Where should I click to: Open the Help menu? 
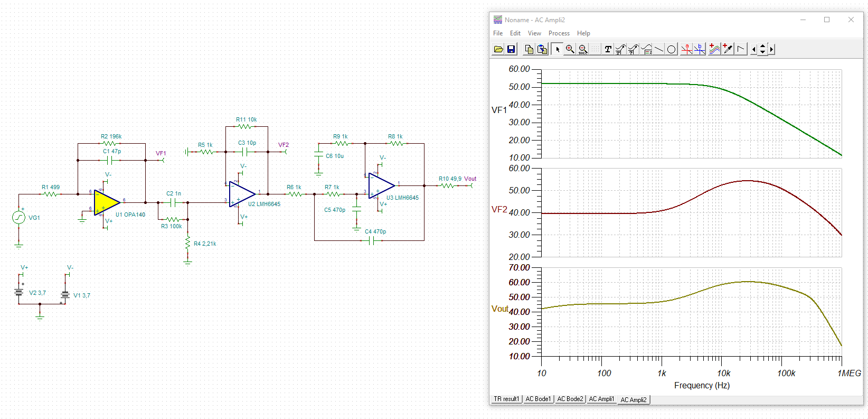pos(583,33)
